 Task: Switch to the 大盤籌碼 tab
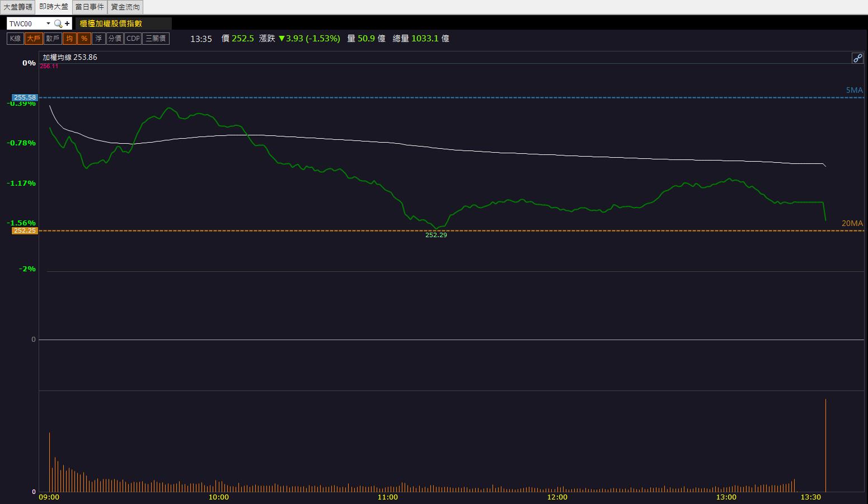(18, 7)
